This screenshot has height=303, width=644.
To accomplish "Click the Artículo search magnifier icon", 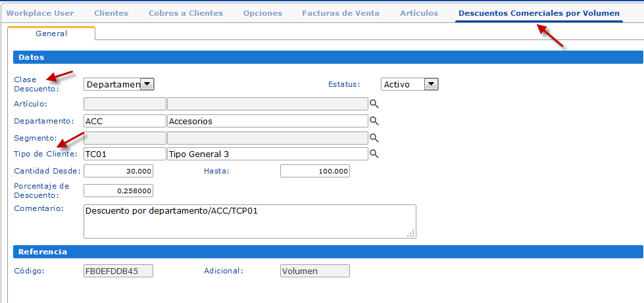I will click(x=374, y=104).
